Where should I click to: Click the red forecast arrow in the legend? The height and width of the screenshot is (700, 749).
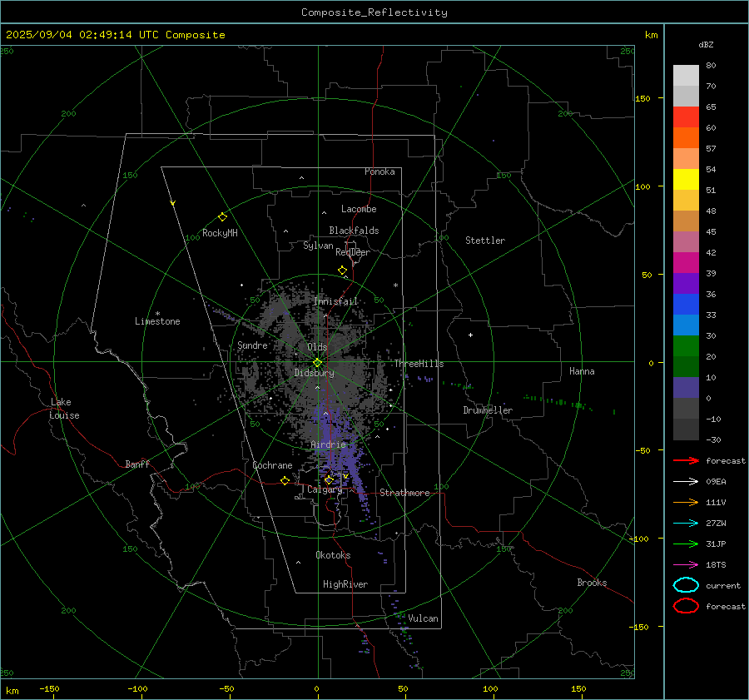point(686,460)
